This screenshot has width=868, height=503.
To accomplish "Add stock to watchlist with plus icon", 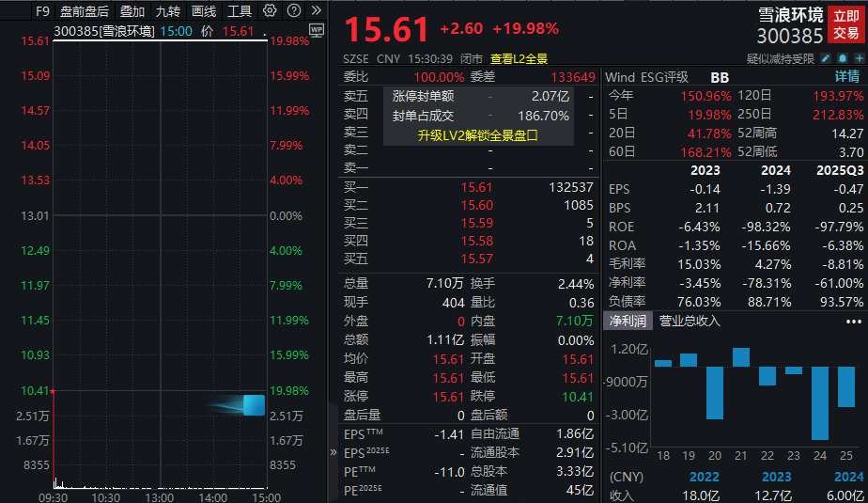I will pos(860,58).
